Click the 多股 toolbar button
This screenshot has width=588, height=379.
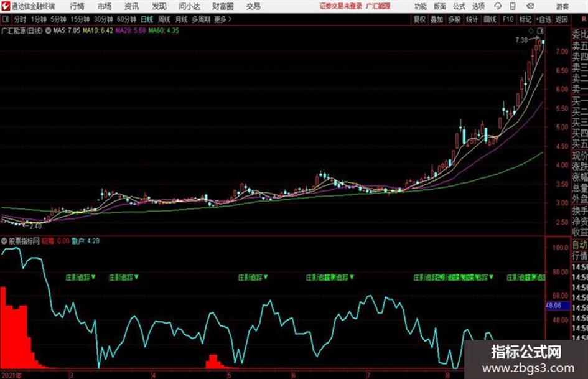[x=454, y=19]
